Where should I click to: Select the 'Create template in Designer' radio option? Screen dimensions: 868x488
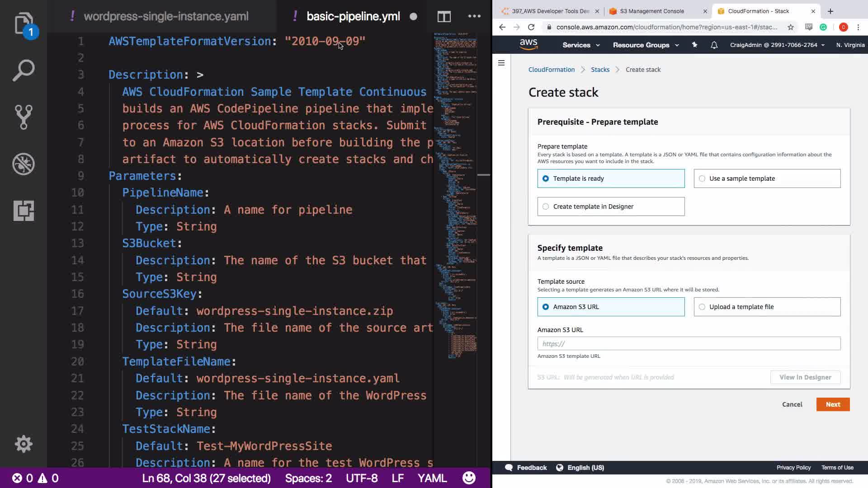pyautogui.click(x=546, y=206)
